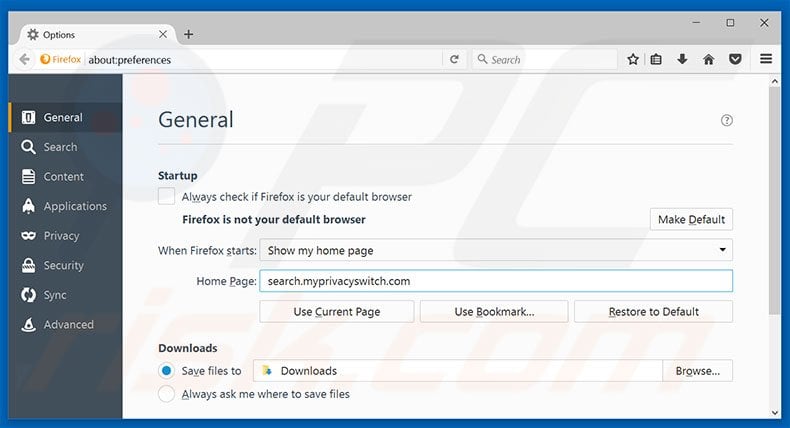790x428 pixels.
Task: Click the Security lock icon in sidebar
Action: pos(29,265)
